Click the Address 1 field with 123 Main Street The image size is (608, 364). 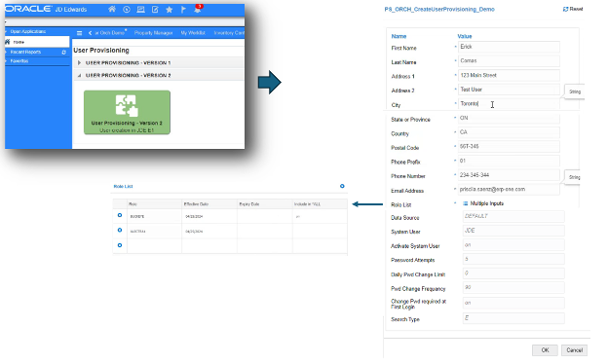click(x=509, y=75)
